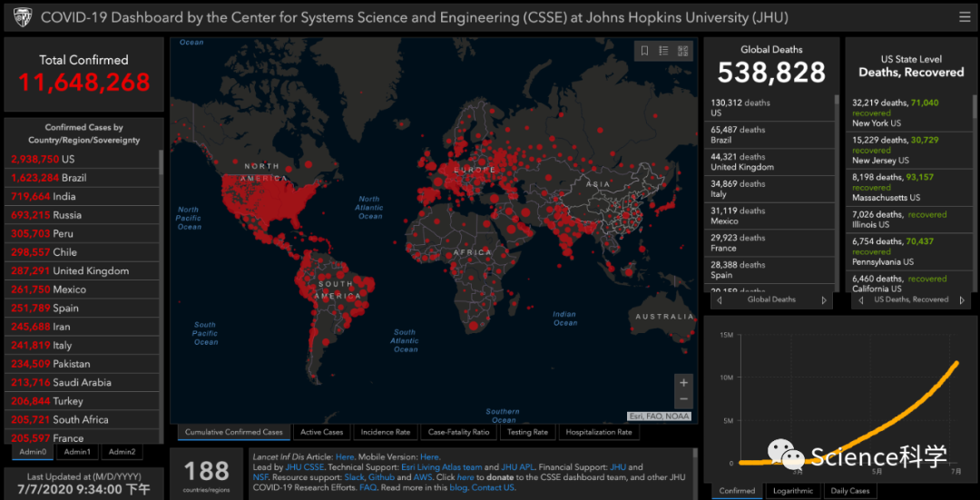Image resolution: width=980 pixels, height=500 pixels.
Task: Select US in confirmed cases list
Action: 83,160
